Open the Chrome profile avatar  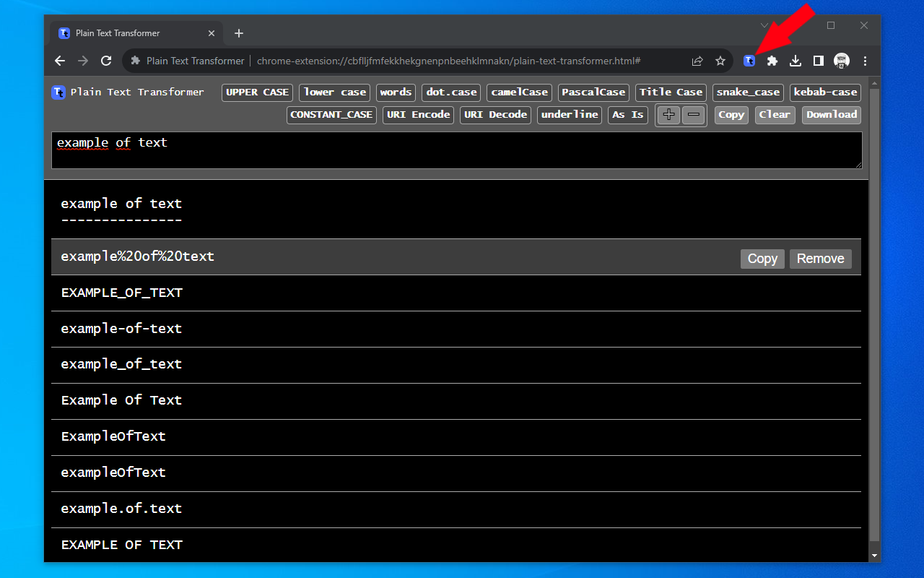click(842, 61)
